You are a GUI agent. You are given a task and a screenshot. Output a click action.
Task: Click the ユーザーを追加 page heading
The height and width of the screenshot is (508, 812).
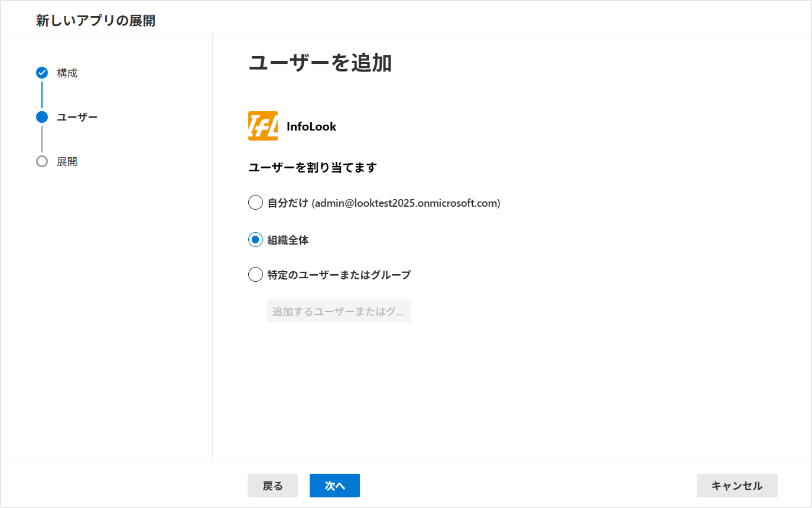tap(320, 63)
